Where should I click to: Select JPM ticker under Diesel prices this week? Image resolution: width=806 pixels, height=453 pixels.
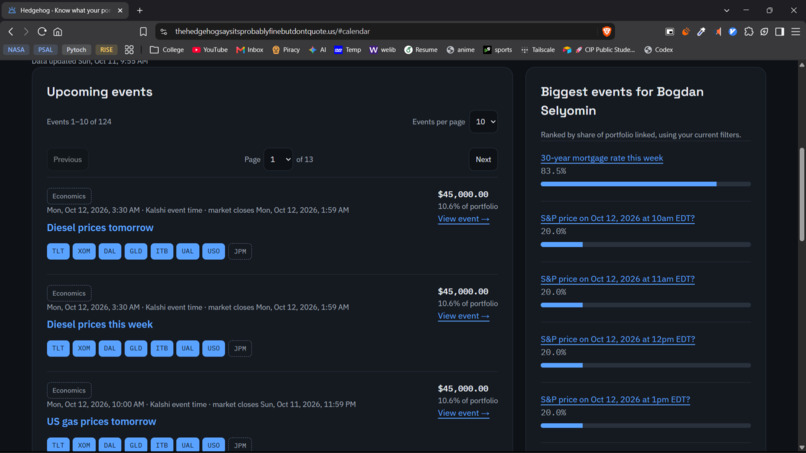240,349
